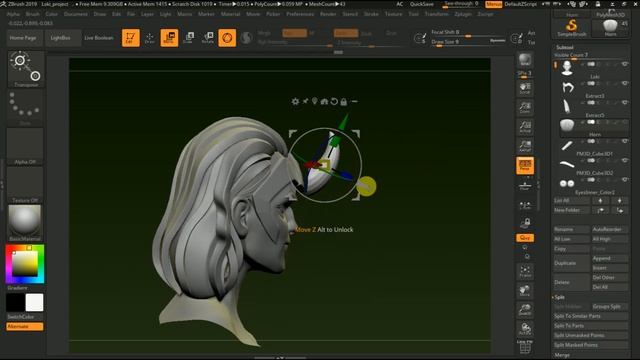
Task: Toggle the Floor grid icon
Action: (x=525, y=186)
